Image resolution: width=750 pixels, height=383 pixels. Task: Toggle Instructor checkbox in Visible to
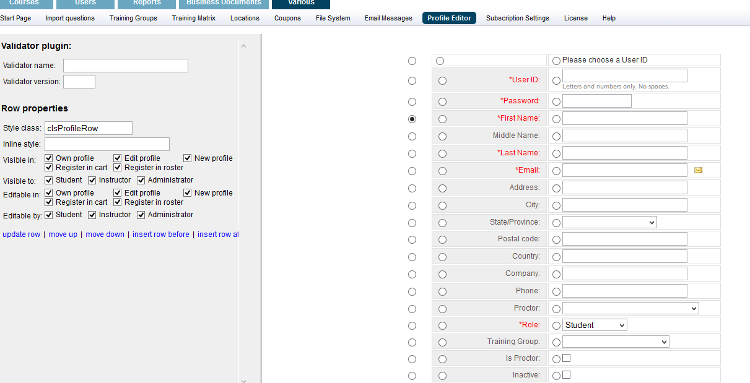click(92, 180)
